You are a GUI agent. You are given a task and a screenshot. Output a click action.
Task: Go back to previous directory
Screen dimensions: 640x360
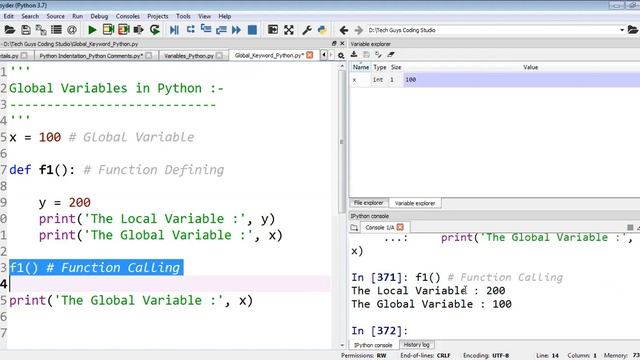pyautogui.click(x=344, y=30)
